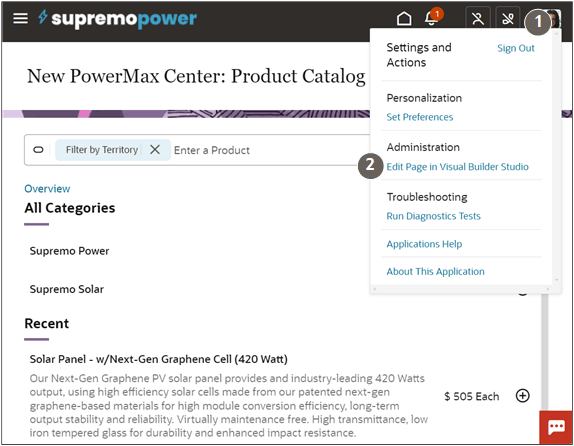The height and width of the screenshot is (446, 574).
Task: Sign Out from the settings panel
Action: tap(515, 48)
